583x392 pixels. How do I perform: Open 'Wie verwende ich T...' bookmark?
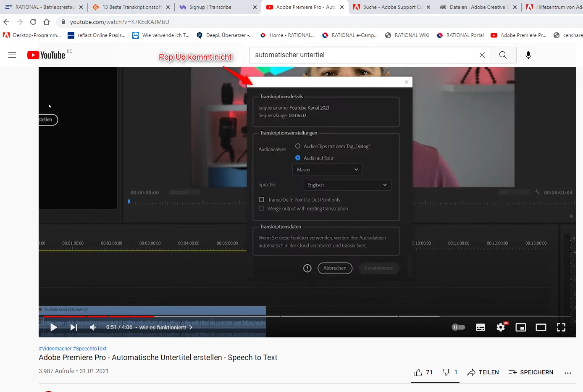pyautogui.click(x=161, y=35)
